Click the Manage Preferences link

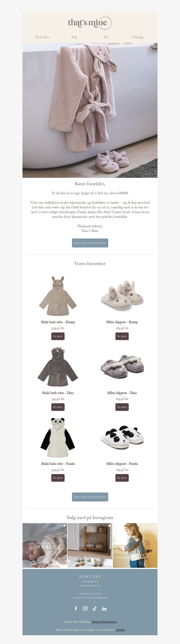pyautogui.click(x=104, y=622)
